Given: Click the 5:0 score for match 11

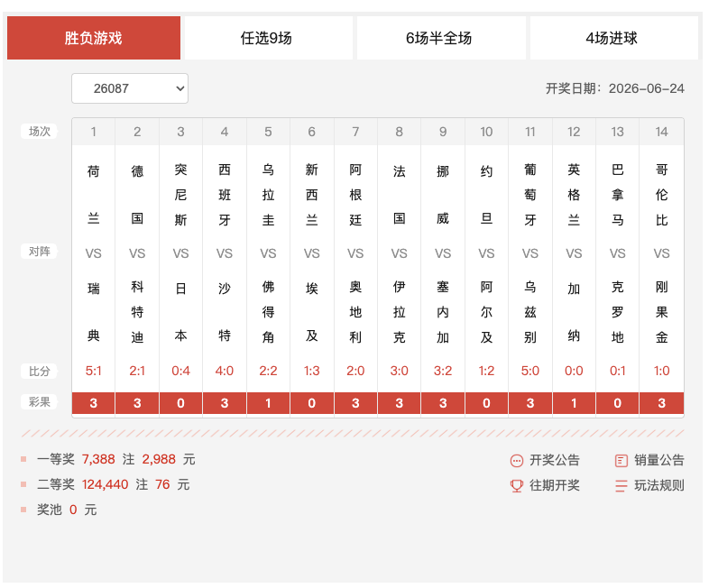Looking at the screenshot, I should pyautogui.click(x=529, y=371).
